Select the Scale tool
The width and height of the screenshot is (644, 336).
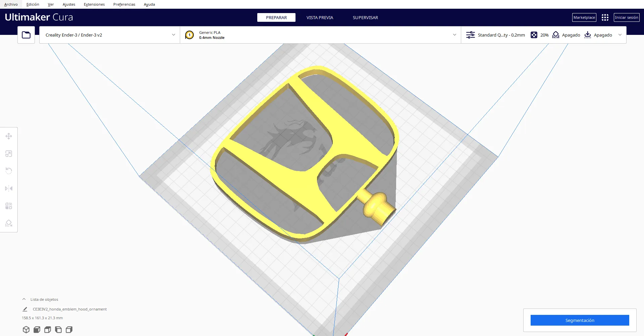[x=9, y=154]
